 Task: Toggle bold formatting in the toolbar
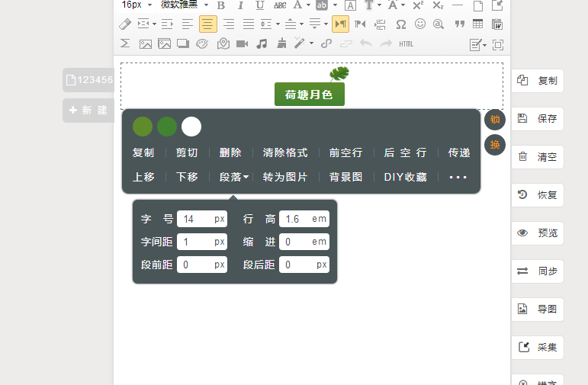click(x=221, y=5)
